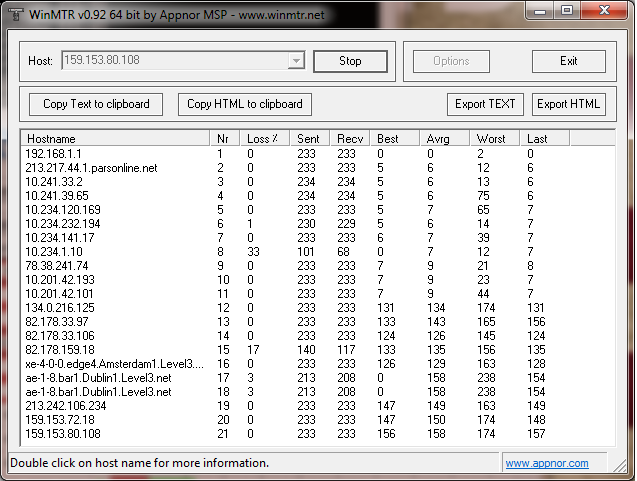The image size is (637, 481).
Task: Open the www.appnor.com link
Action: [546, 463]
